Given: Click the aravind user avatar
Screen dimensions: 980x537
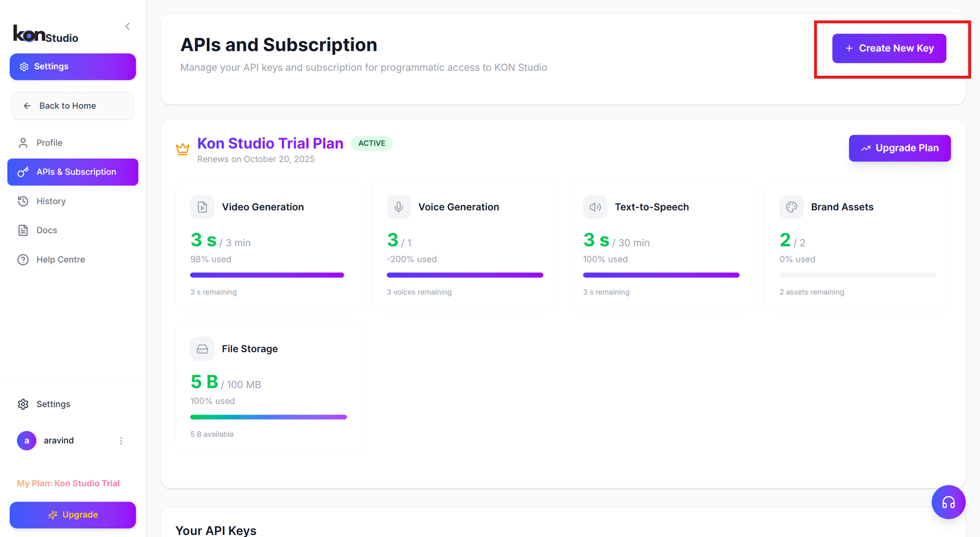Looking at the screenshot, I should tap(27, 441).
